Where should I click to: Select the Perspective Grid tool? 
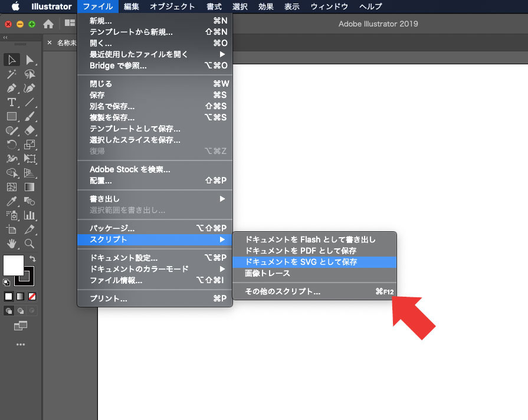pyautogui.click(x=29, y=173)
